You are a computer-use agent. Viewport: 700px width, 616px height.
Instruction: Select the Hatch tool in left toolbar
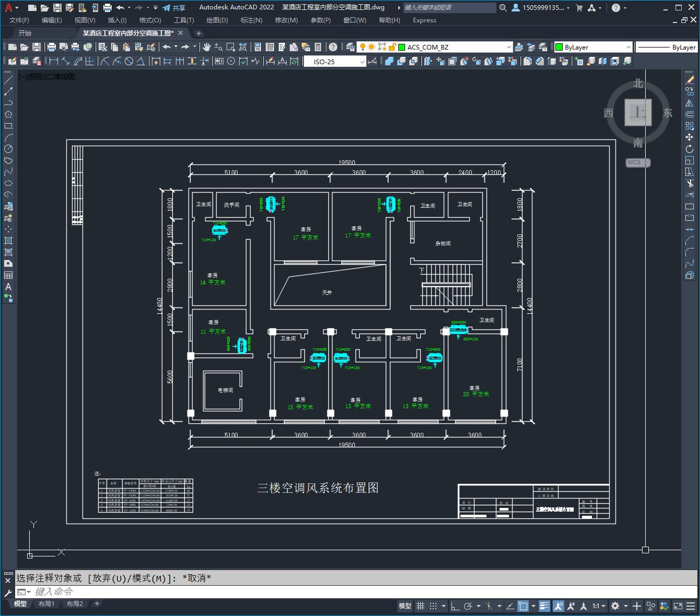8,241
